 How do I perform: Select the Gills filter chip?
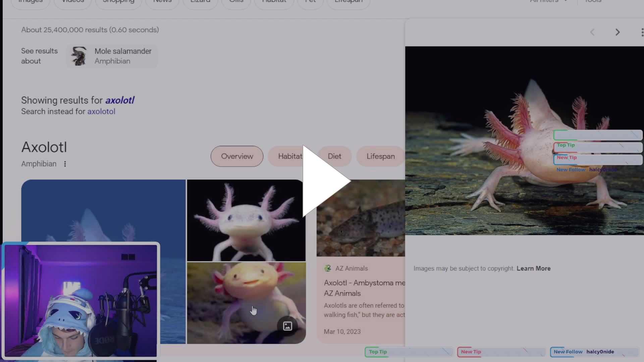236,1
